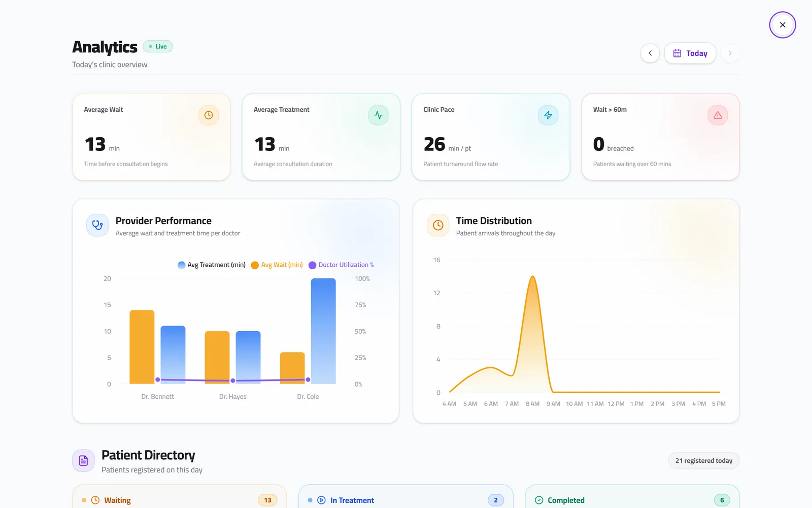Viewport: 812px width, 508px height.
Task: Click the 2 count badge in In Treatment tab
Action: pos(496,500)
